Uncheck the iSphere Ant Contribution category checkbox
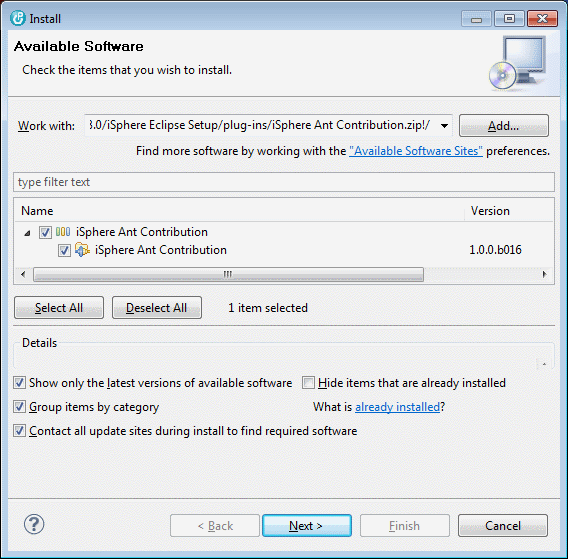The image size is (568, 559). click(x=45, y=232)
